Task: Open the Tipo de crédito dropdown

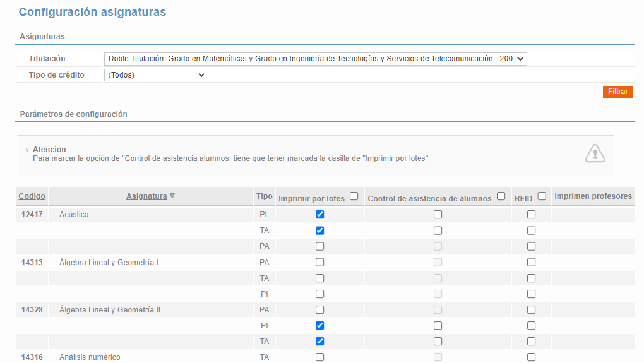Action: (156, 75)
